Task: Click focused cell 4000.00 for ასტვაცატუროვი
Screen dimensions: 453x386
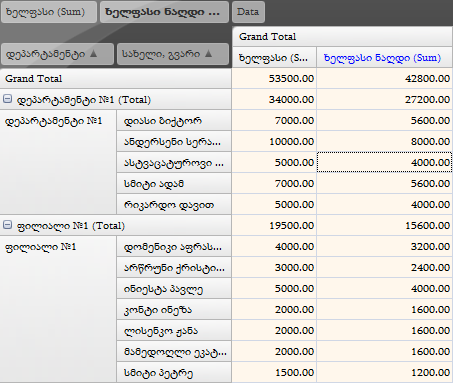Action: 385,162
